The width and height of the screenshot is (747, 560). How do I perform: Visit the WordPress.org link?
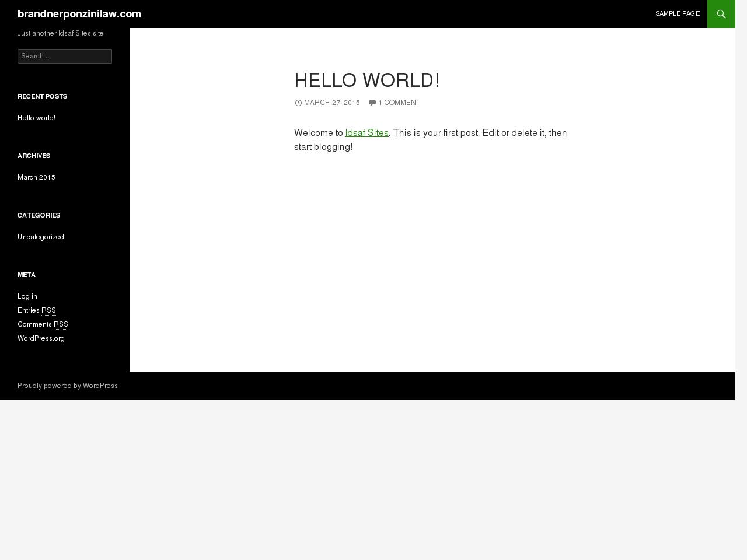click(x=41, y=338)
